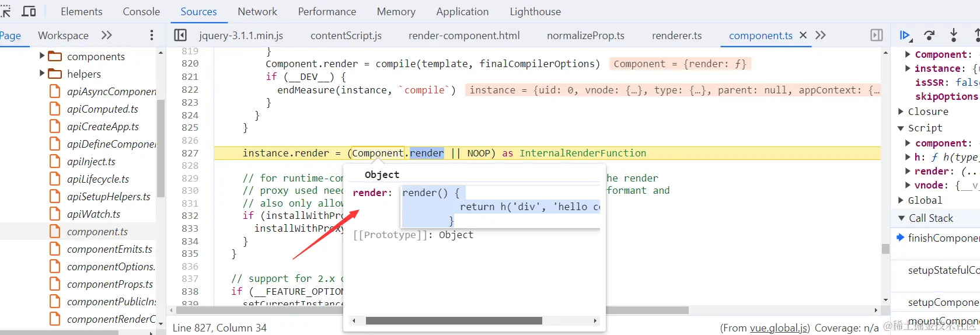Expand the render variable in Script
Image resolution: width=980 pixels, height=335 pixels.
point(908,171)
